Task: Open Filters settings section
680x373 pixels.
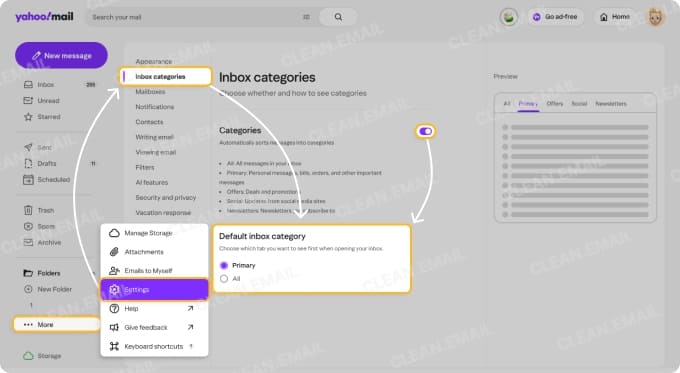Action: click(x=145, y=167)
